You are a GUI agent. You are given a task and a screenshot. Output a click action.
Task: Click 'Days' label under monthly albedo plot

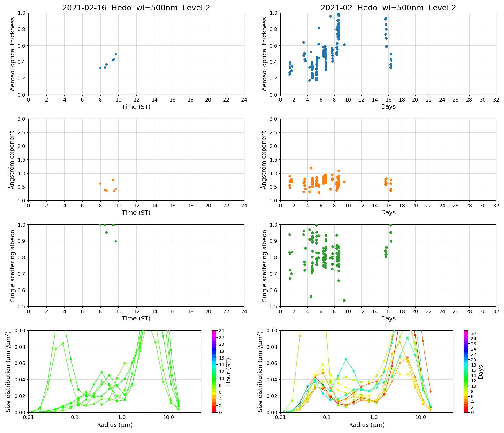coord(388,318)
